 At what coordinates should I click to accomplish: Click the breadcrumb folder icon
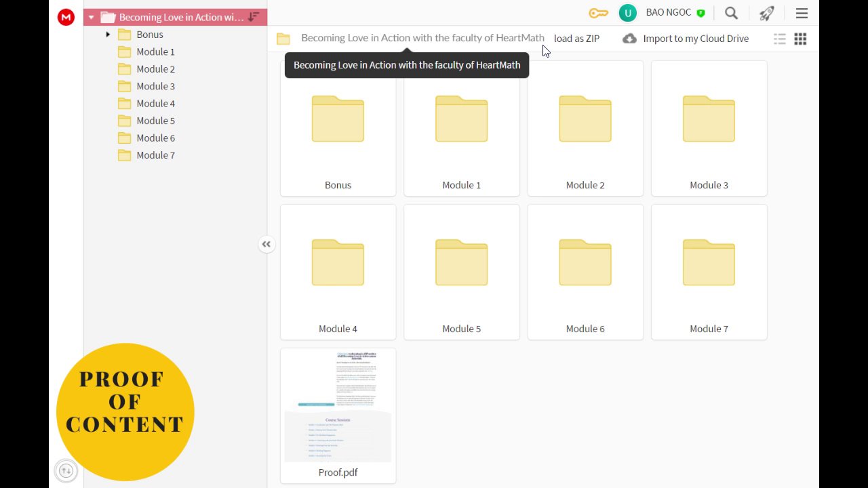click(283, 39)
